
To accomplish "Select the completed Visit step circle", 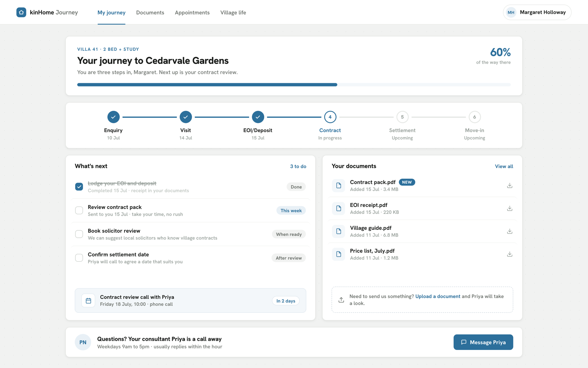I will (x=186, y=117).
